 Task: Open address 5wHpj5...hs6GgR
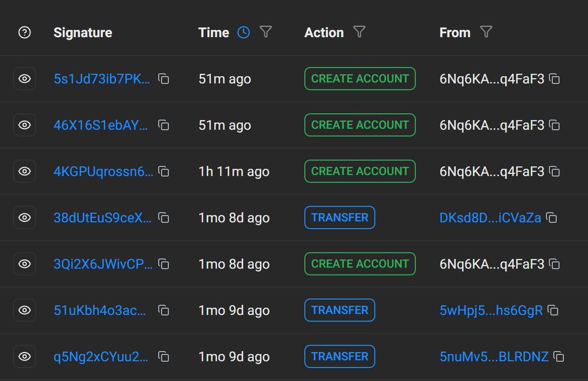coord(491,310)
